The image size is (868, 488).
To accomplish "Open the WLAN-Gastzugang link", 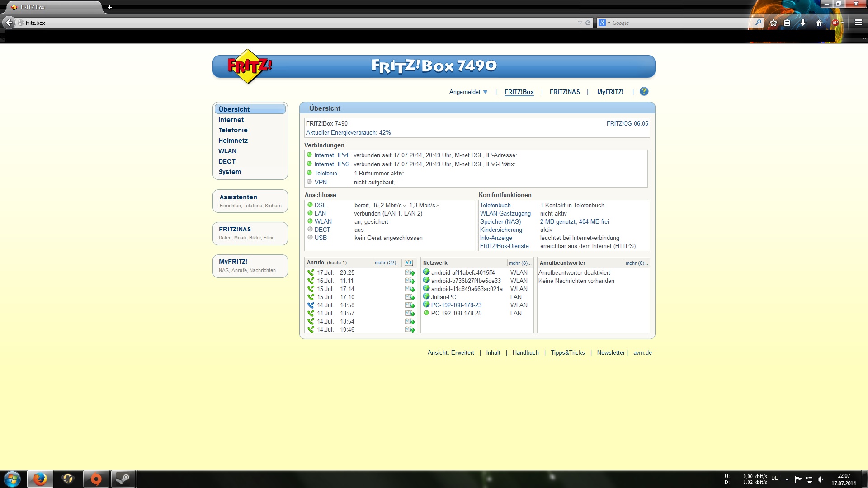I will point(505,214).
